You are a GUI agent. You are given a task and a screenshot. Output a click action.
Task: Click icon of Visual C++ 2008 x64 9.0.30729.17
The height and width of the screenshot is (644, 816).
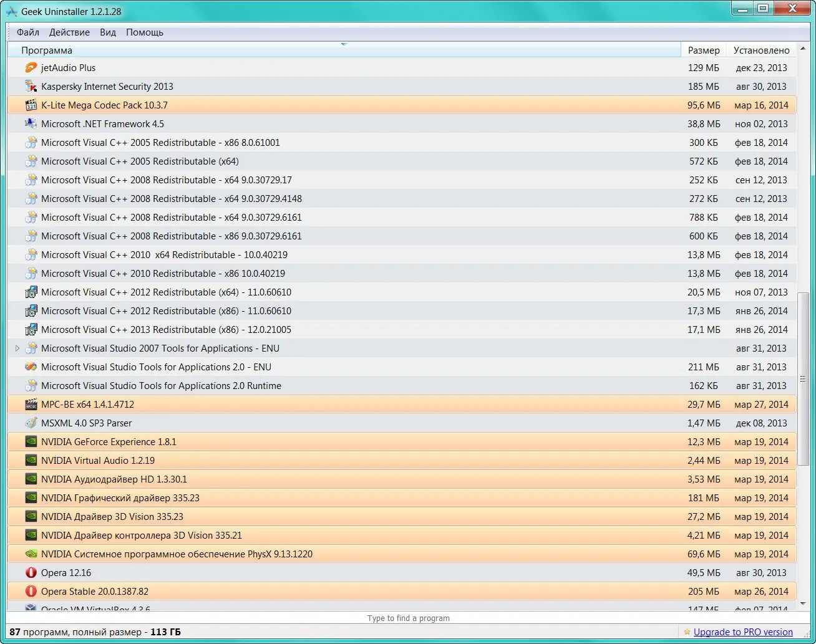click(x=31, y=180)
